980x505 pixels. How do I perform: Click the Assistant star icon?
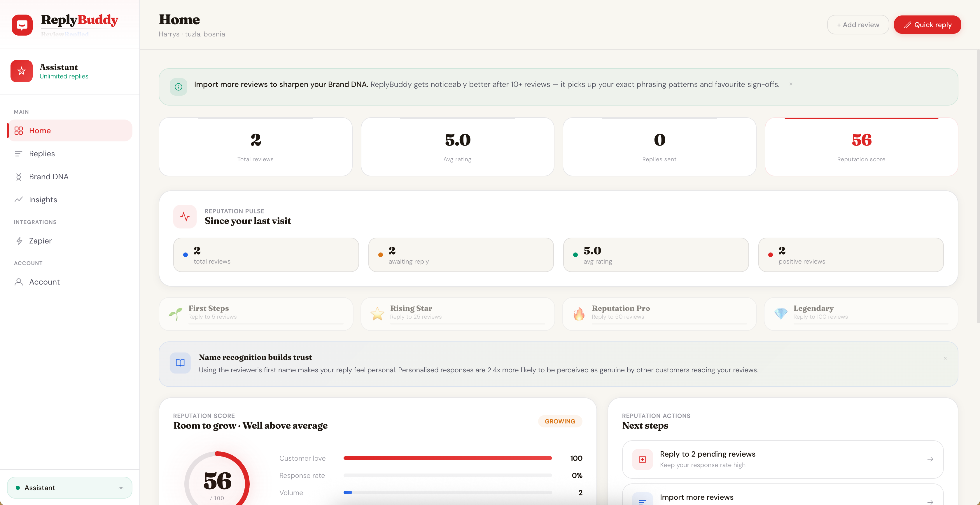pos(22,71)
